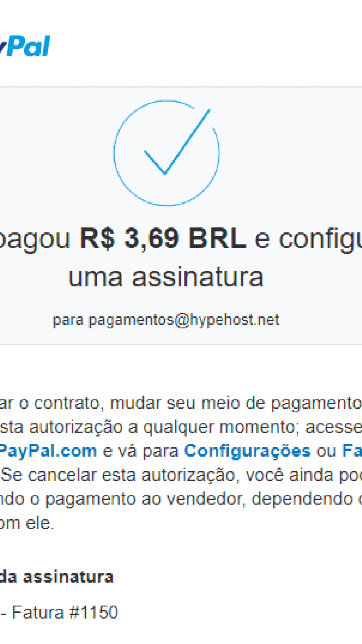The height and width of the screenshot is (644, 362).
Task: Click the 'pagou' heading text
Action: (x=35, y=240)
